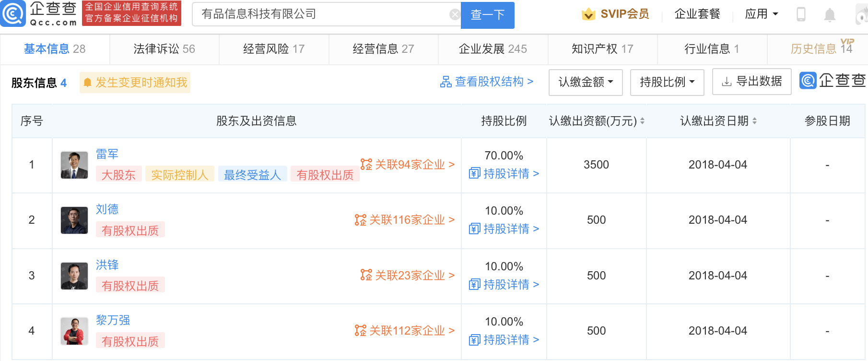Click the 持股详情 yen icon for 黎万强
This screenshot has height=361, width=868.
475,340
